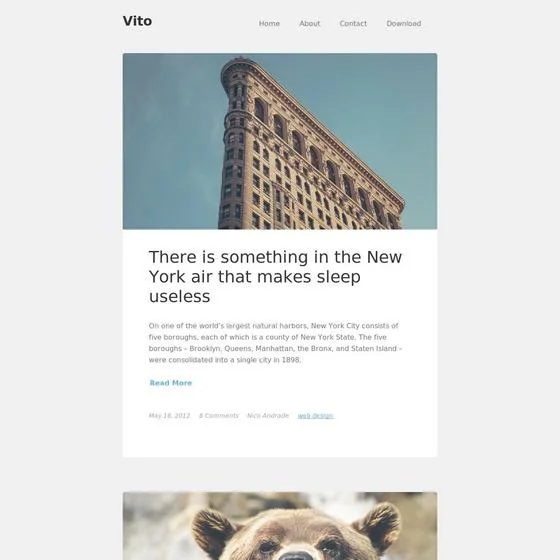
Task: Open the Flatiron building featured image
Action: (x=280, y=141)
